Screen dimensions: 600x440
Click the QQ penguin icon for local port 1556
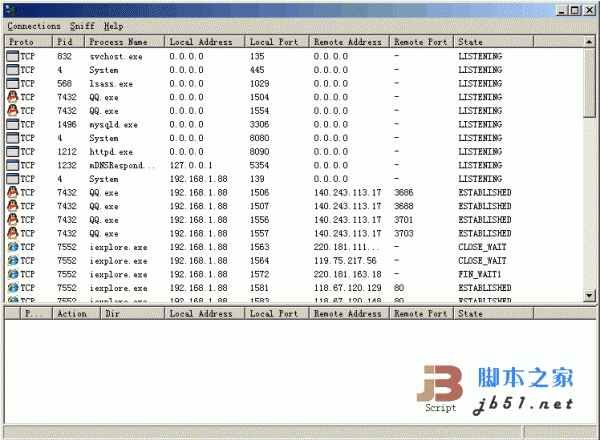13,220
